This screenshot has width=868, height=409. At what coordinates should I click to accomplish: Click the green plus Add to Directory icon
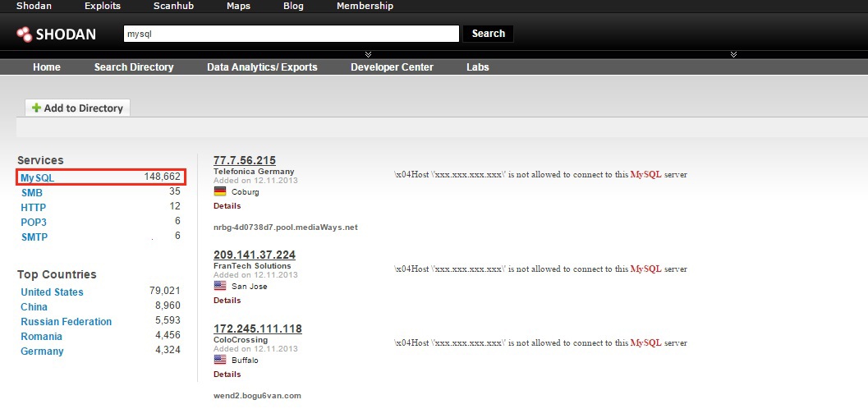click(x=36, y=108)
